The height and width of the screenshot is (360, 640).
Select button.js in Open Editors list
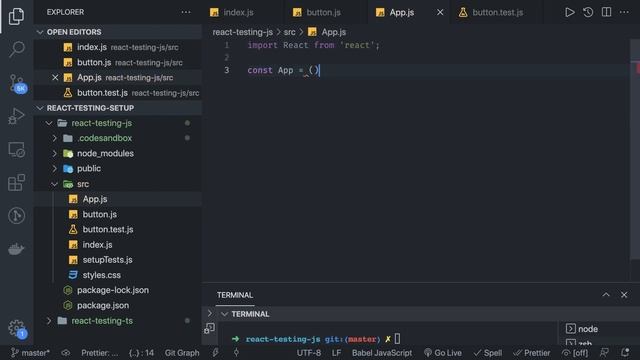point(118,62)
